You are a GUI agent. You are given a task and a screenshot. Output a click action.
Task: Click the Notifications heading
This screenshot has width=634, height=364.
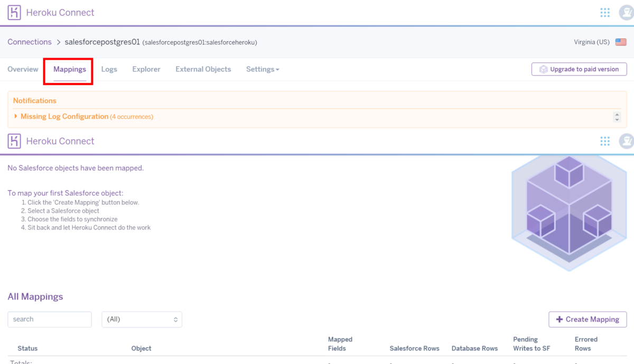35,101
